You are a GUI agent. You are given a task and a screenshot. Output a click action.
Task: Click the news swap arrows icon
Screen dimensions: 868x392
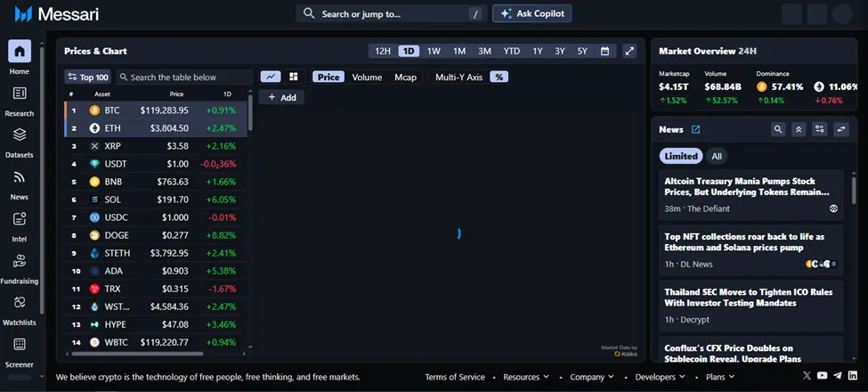click(x=841, y=129)
